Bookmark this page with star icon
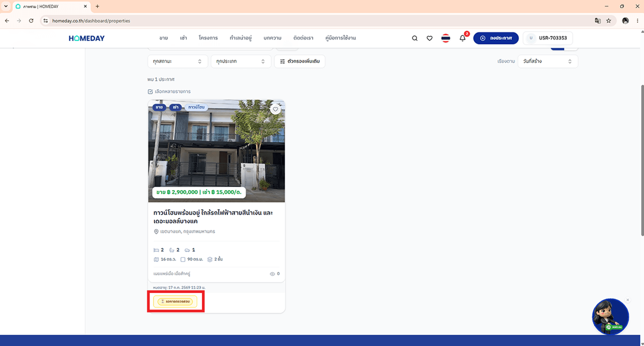 pyautogui.click(x=609, y=21)
